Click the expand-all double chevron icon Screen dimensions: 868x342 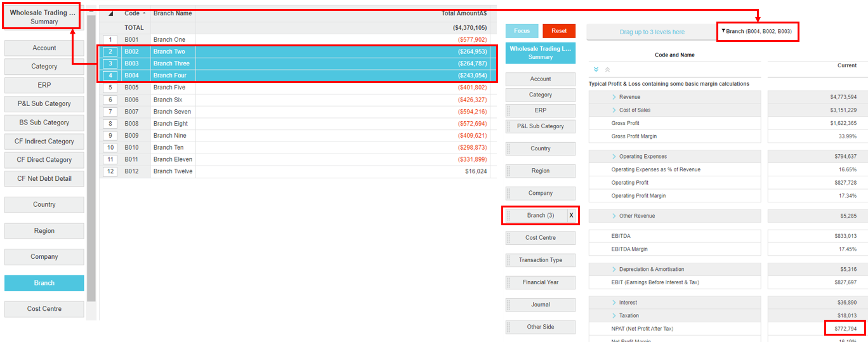pos(596,69)
